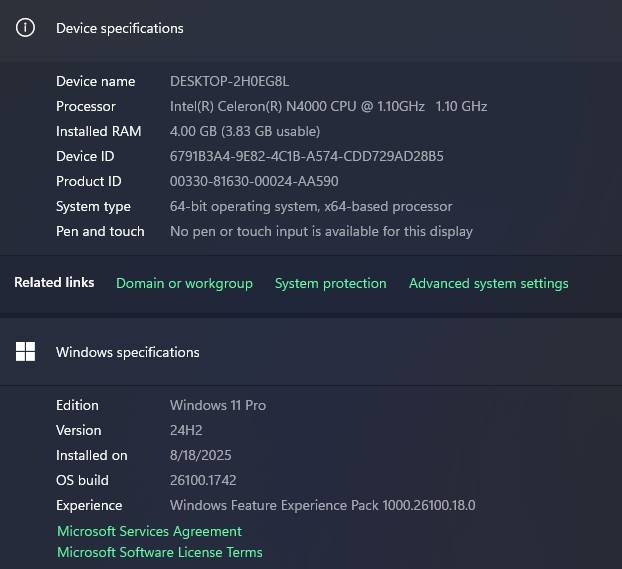This screenshot has height=569, width=622.
Task: Click the Installed RAM label
Action: click(99, 131)
